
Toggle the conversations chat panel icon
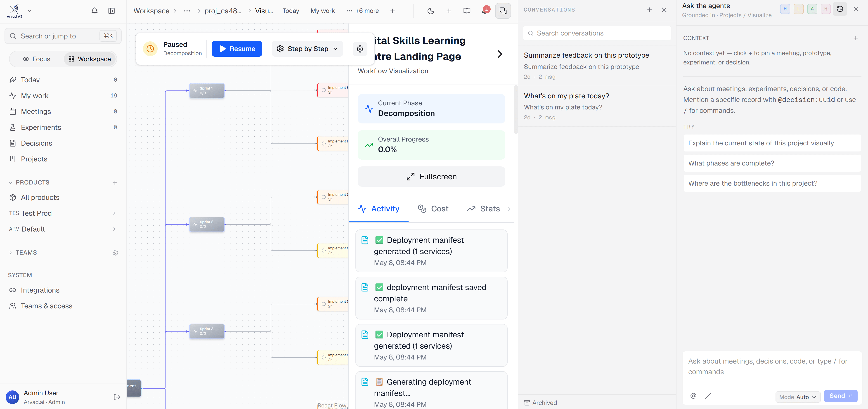point(503,11)
